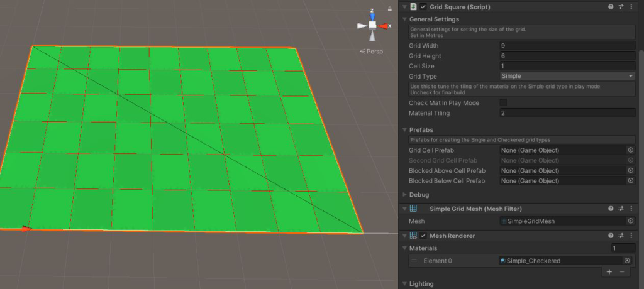The height and width of the screenshot is (289, 644).
Task: Collapse the Mesh Renderer component
Action: tap(404, 236)
